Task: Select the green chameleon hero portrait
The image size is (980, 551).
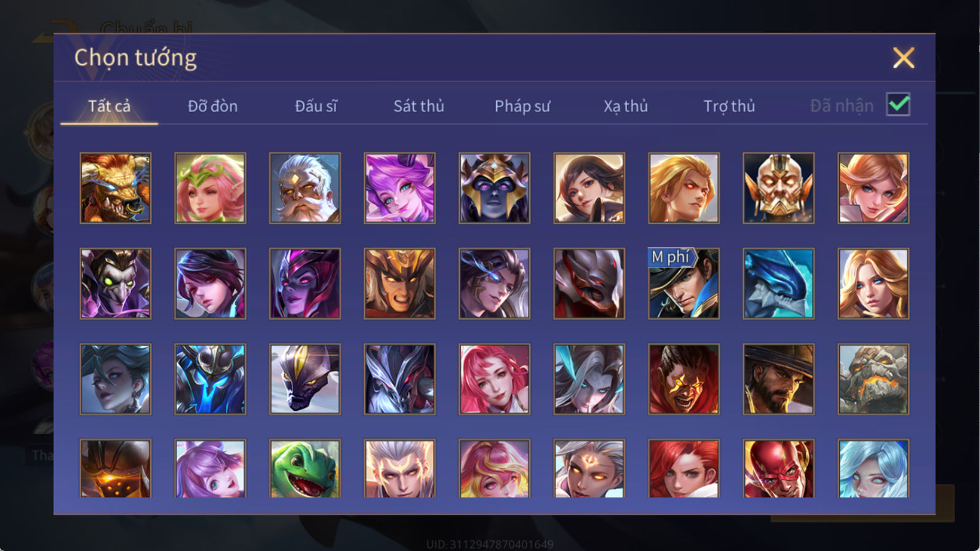Action: (x=305, y=468)
